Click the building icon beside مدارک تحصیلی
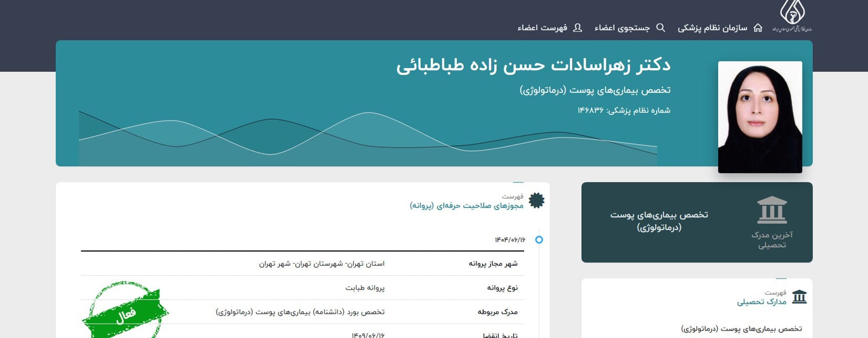 [x=799, y=297]
